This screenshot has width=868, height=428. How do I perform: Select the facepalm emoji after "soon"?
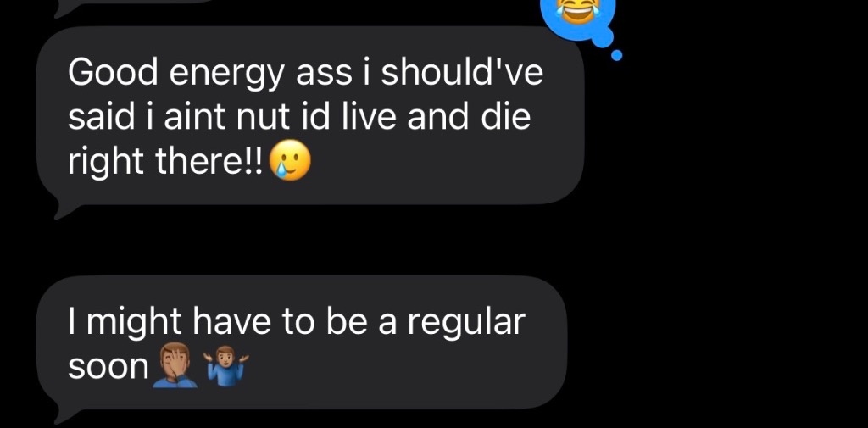click(x=175, y=365)
